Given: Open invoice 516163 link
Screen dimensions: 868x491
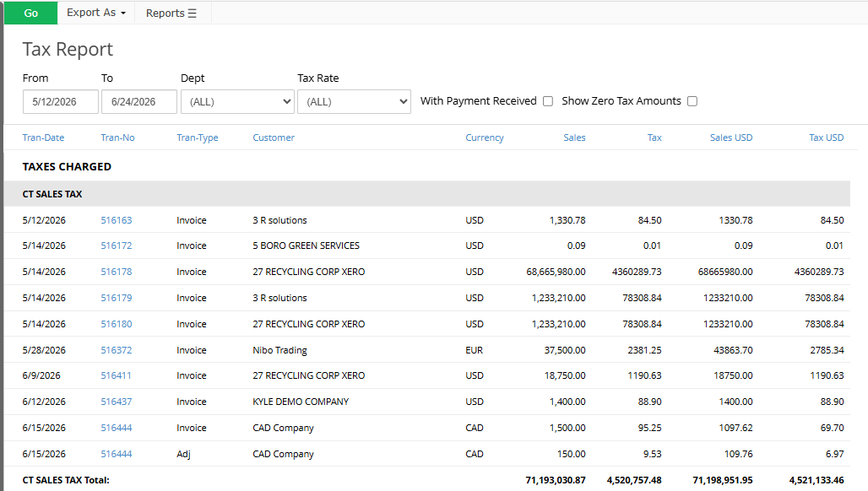Looking at the screenshot, I should 117,220.
